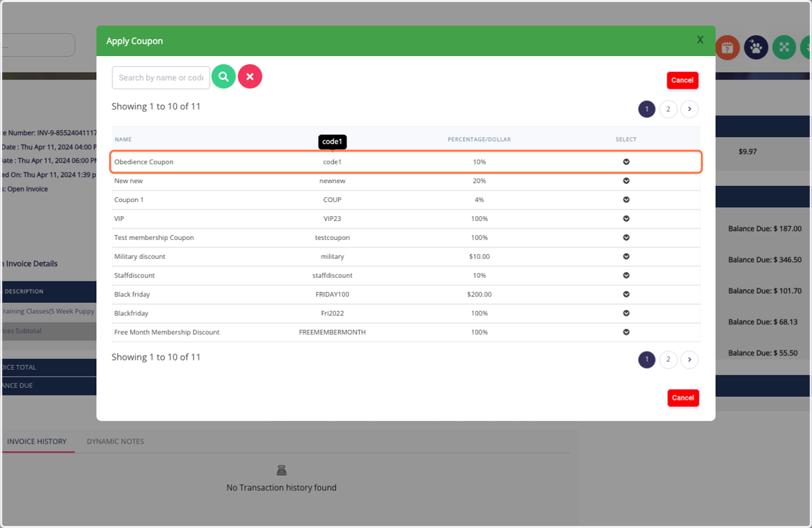Click Balance Due $ 68.13 in background page
The width and height of the screenshot is (812, 528).
763,322
